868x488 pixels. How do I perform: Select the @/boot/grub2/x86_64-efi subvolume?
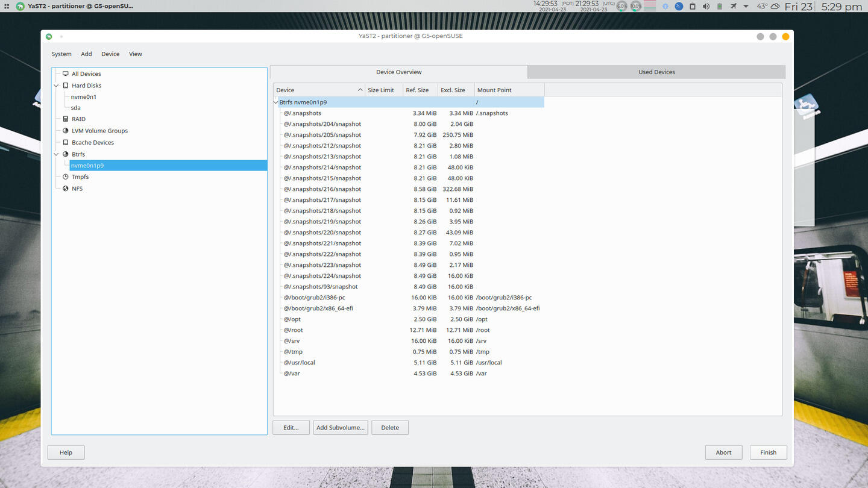409,308
